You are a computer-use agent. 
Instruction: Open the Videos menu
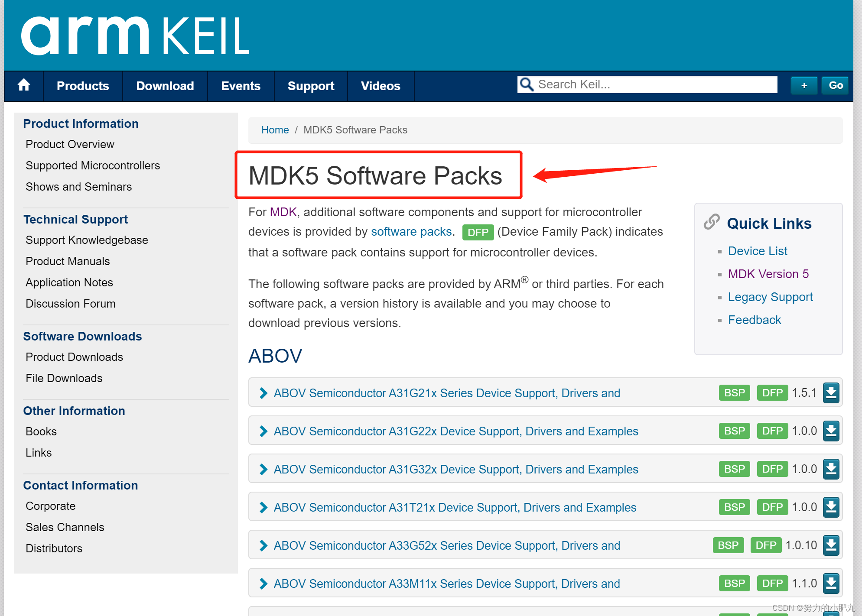[x=381, y=86]
